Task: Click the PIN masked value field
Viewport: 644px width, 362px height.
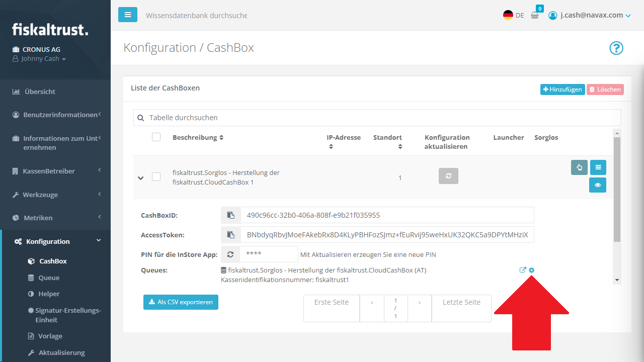Action: [269, 254]
